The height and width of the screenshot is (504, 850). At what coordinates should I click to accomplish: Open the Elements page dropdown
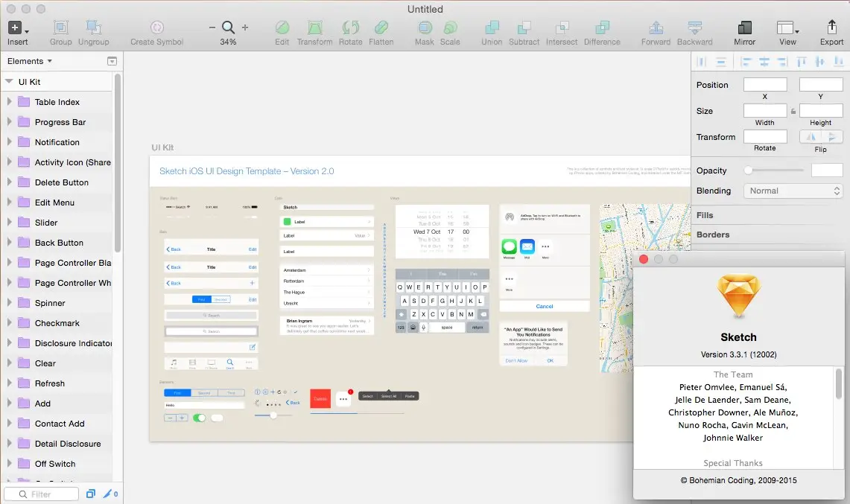pyautogui.click(x=30, y=61)
